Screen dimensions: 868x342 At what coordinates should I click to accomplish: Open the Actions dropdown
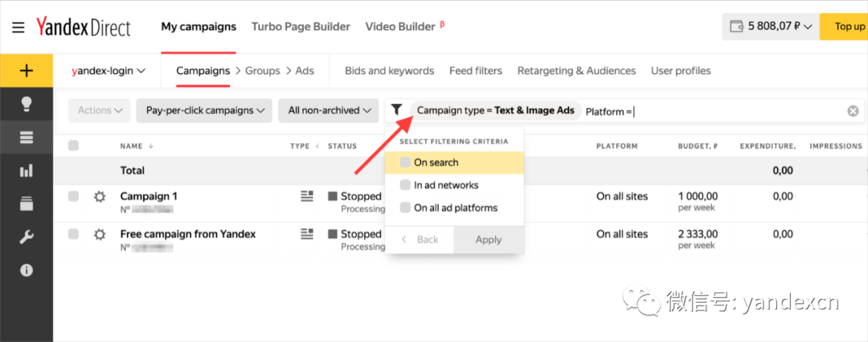pyautogui.click(x=99, y=110)
